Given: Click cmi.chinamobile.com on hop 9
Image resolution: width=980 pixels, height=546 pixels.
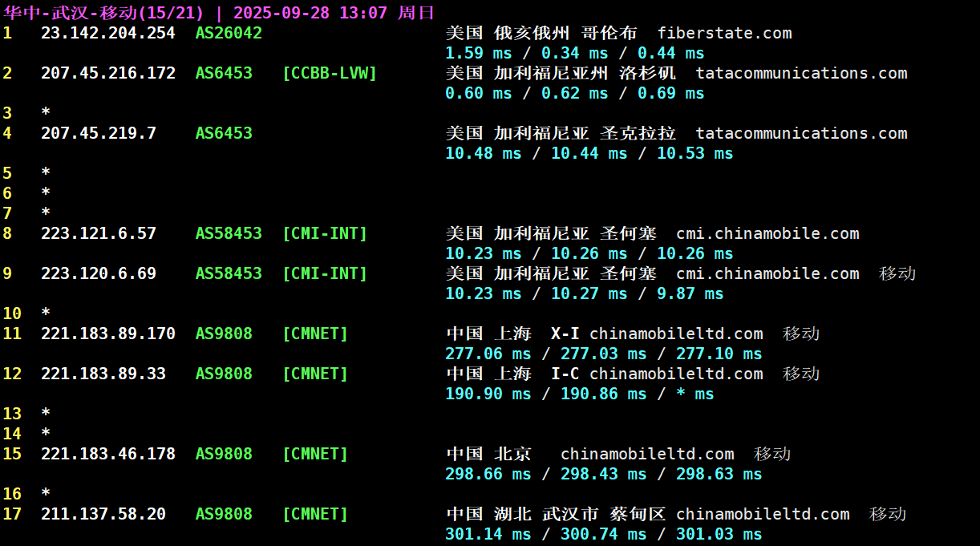Looking at the screenshot, I should click(x=767, y=273).
